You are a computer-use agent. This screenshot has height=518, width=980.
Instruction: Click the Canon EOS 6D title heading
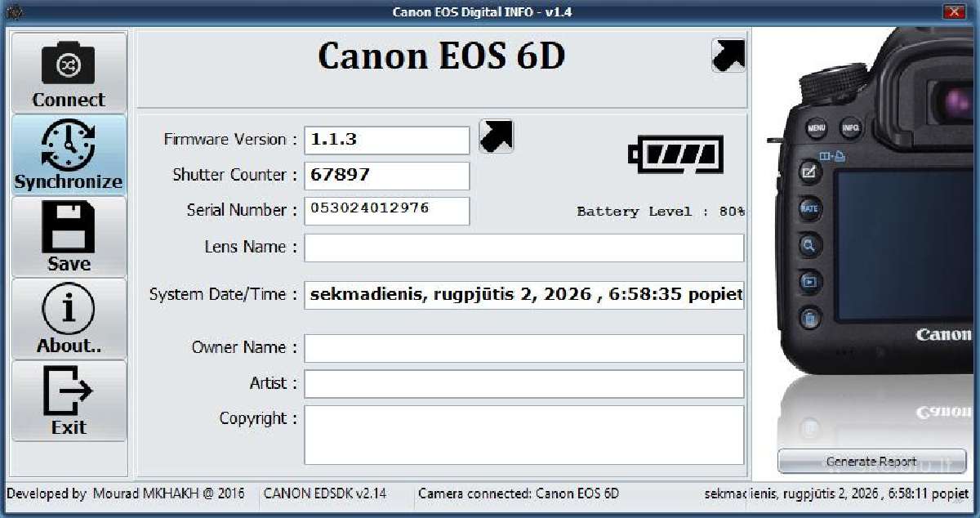(x=441, y=56)
